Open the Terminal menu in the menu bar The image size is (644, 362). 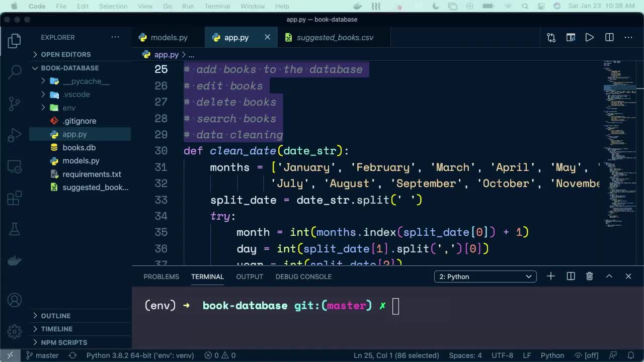217,6
